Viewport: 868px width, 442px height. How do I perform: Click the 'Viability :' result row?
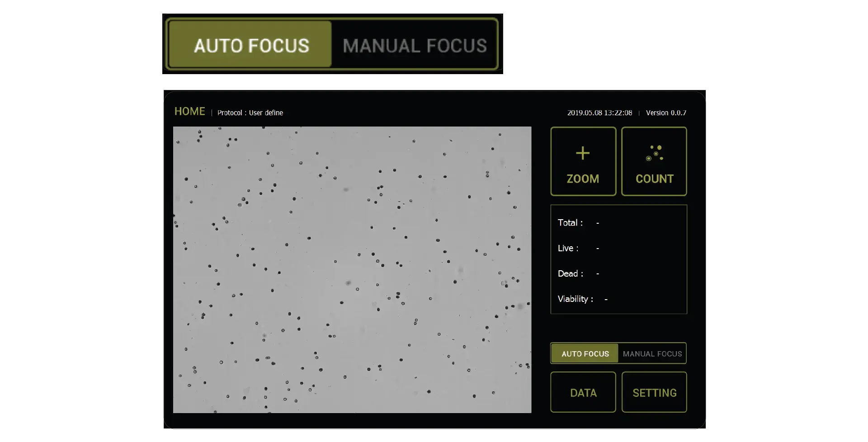tap(583, 299)
